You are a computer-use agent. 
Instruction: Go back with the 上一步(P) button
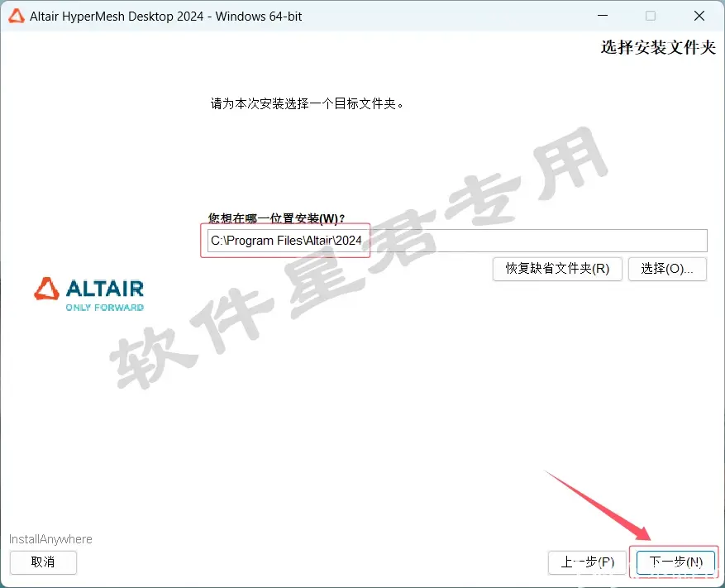point(587,562)
